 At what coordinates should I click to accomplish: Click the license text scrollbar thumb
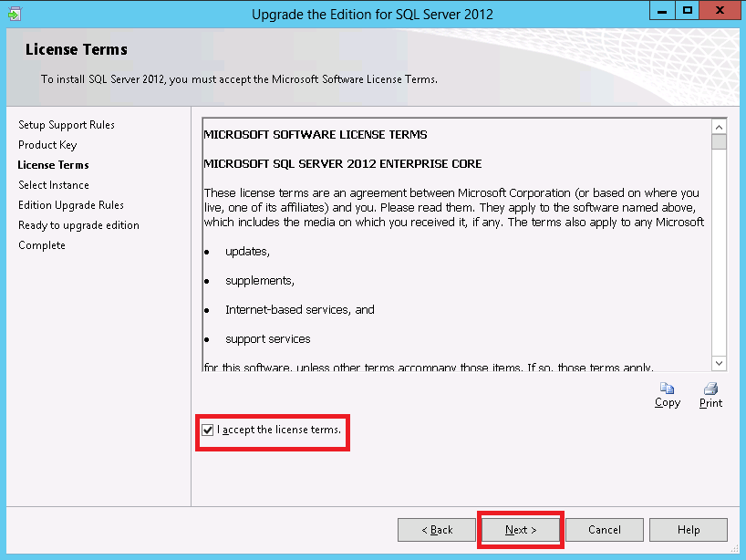click(719, 141)
